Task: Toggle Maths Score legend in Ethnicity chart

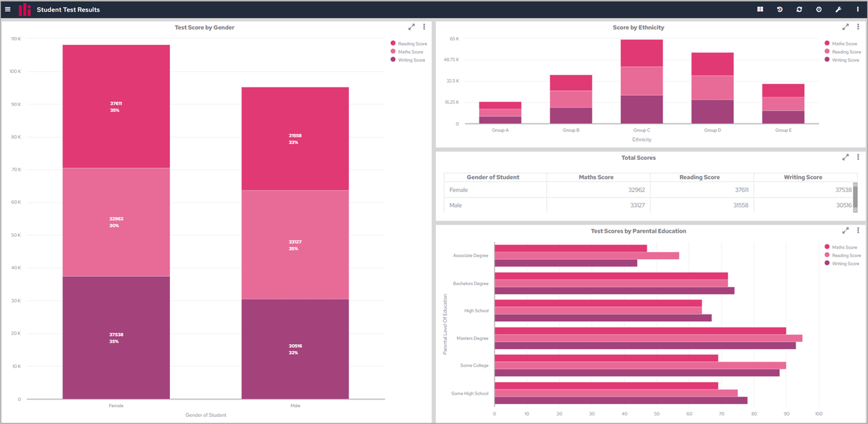Action: pos(842,43)
